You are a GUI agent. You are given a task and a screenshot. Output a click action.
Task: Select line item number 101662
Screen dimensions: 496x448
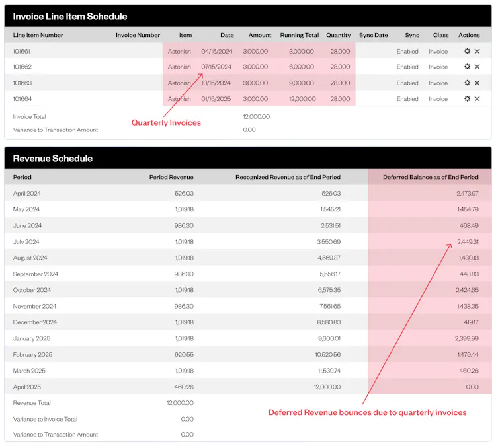[22, 67]
